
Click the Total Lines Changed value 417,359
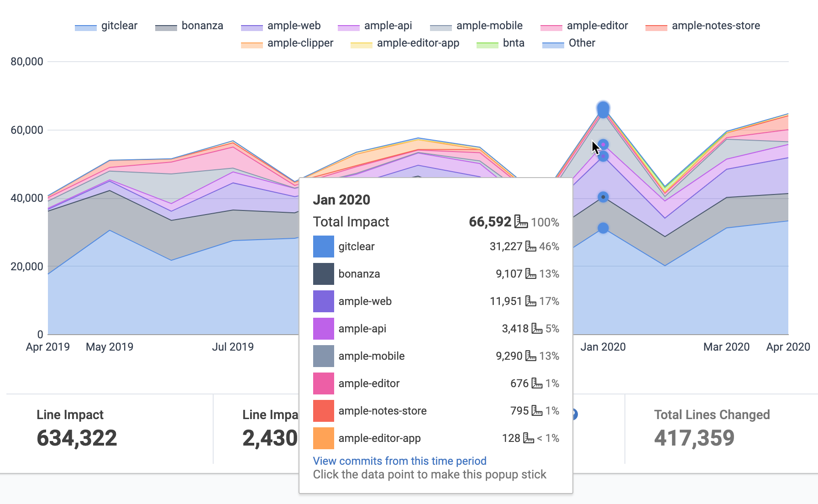click(x=694, y=438)
